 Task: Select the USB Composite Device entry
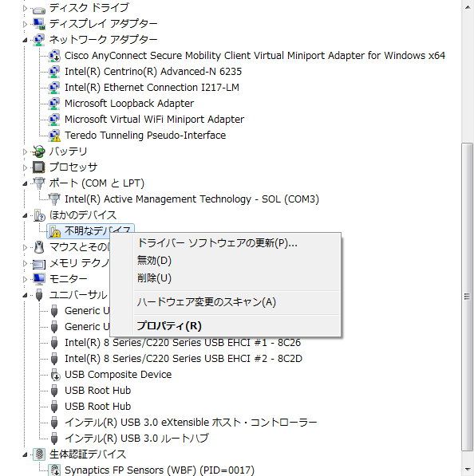tap(118, 375)
